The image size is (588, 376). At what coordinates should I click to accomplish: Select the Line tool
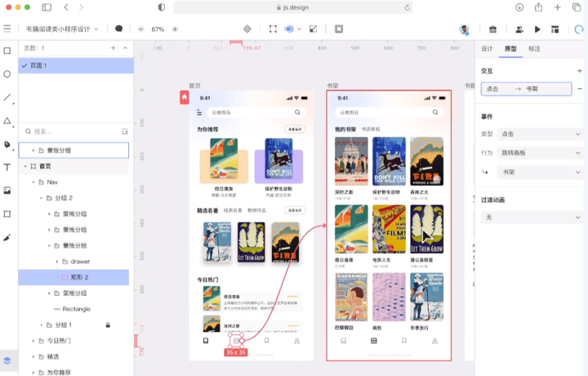coord(7,97)
